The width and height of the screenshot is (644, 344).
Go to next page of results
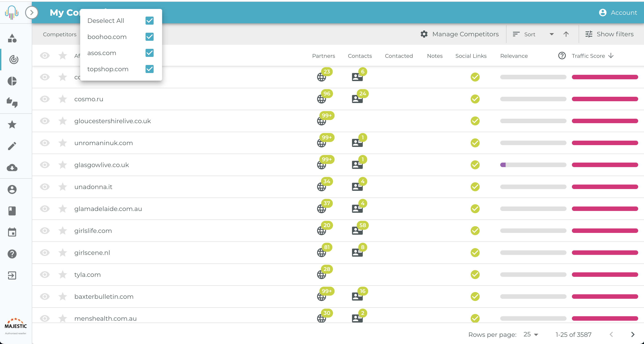pyautogui.click(x=633, y=334)
